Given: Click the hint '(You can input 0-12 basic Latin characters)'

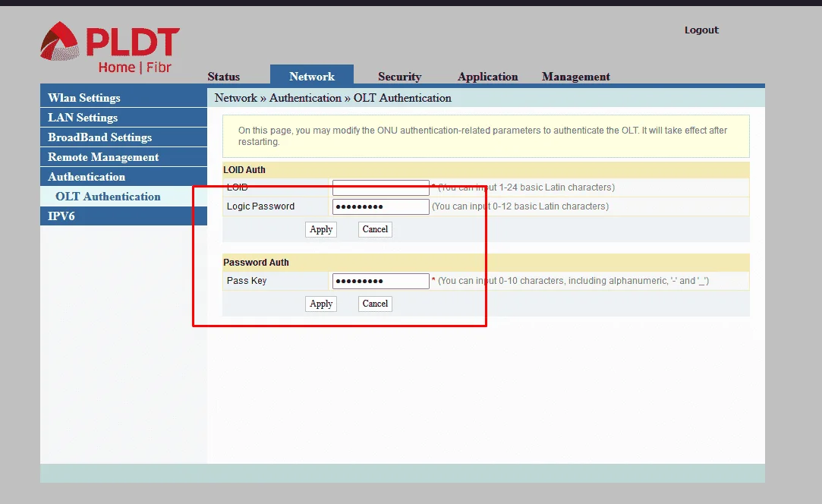Looking at the screenshot, I should pyautogui.click(x=520, y=206).
